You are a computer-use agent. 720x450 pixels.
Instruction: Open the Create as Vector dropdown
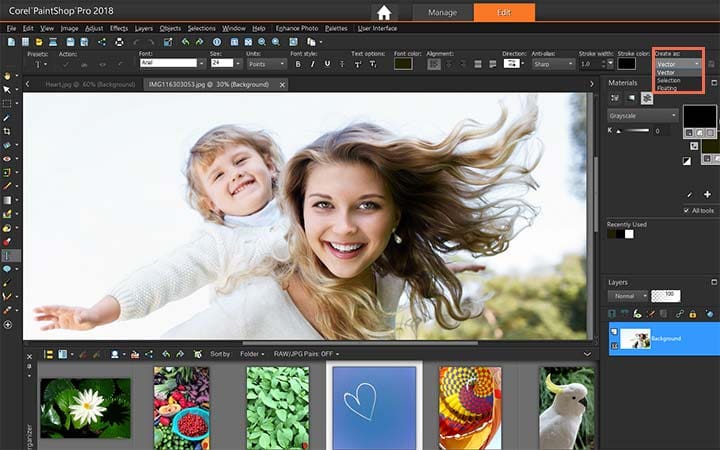pyautogui.click(x=678, y=64)
